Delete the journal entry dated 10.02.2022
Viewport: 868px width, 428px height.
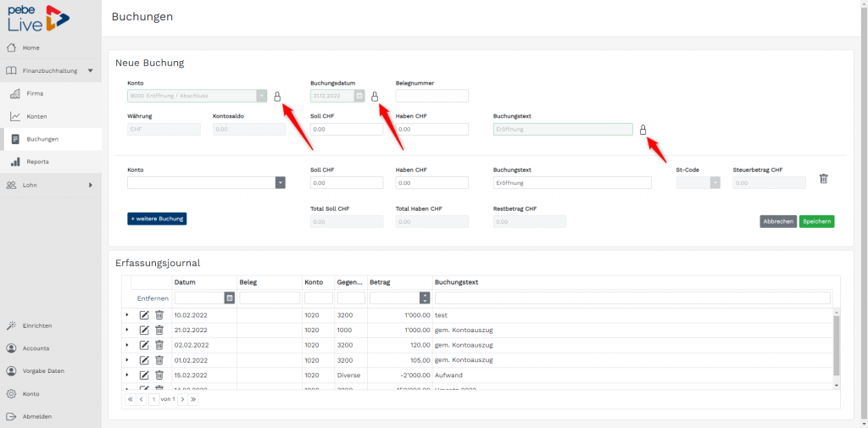[159, 314]
